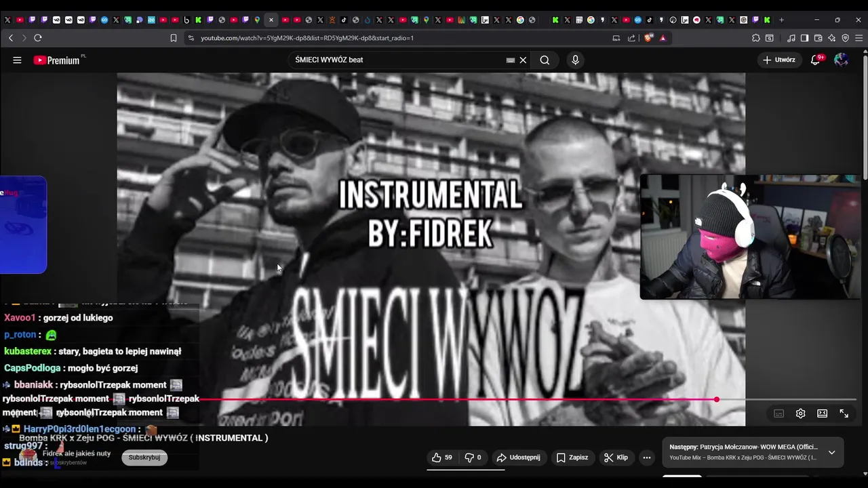Reload the page
The image size is (868, 488).
point(38,38)
